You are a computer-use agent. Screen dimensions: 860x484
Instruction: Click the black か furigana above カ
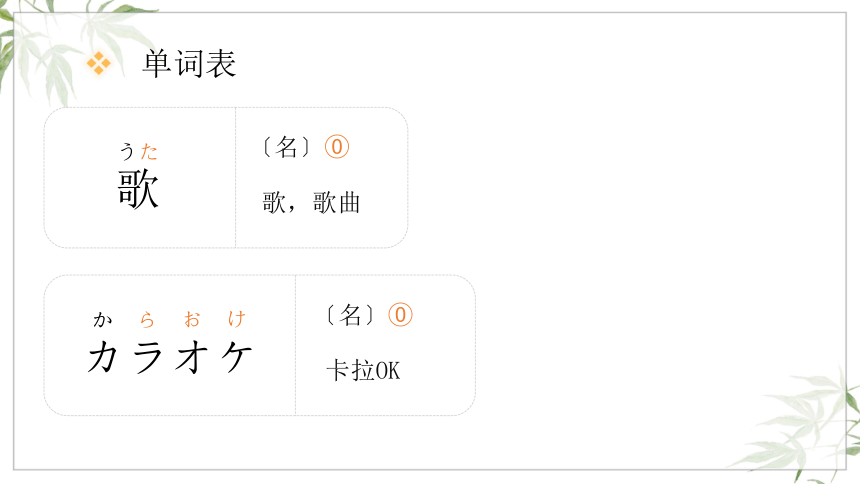pyautogui.click(x=103, y=319)
